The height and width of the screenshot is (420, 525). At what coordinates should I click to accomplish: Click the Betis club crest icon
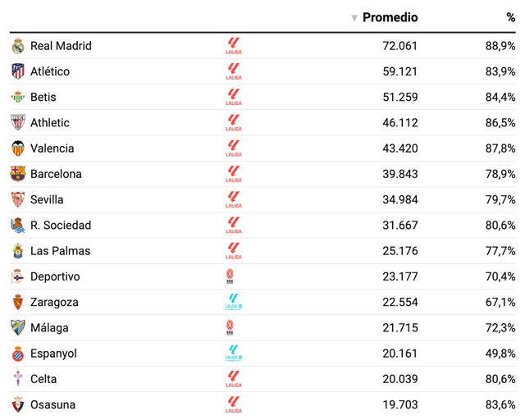(x=18, y=97)
